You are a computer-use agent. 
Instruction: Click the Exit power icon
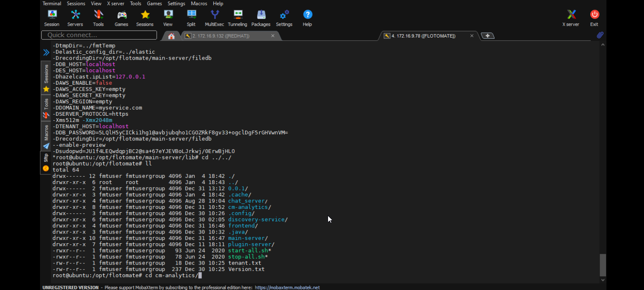coord(594,18)
